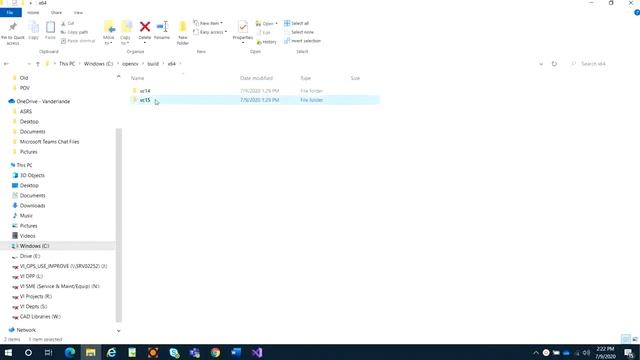Screen dimensions: 640x360
Task: Switch to the Share tab
Action: tap(56, 13)
